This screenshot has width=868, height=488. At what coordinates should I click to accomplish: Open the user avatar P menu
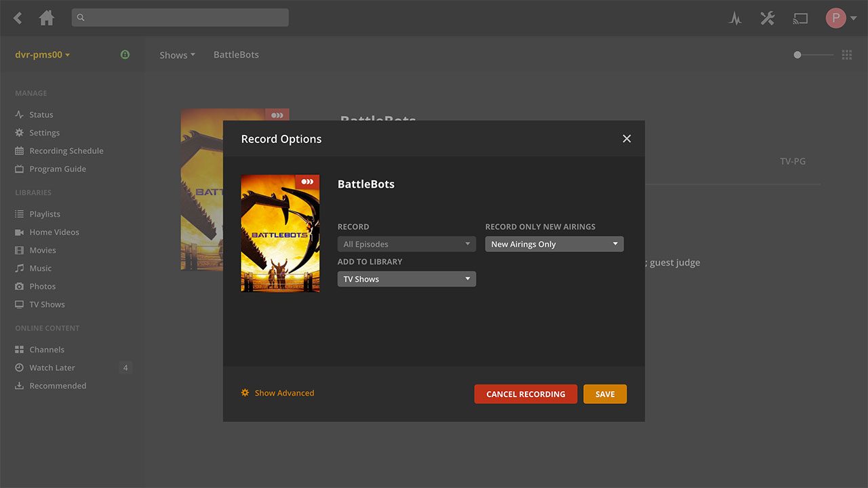841,18
